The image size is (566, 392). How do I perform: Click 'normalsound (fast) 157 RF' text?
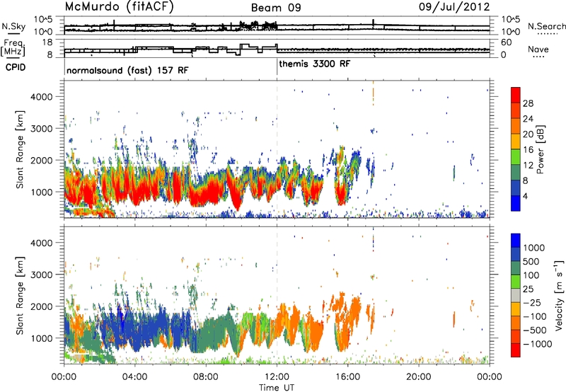127,70
